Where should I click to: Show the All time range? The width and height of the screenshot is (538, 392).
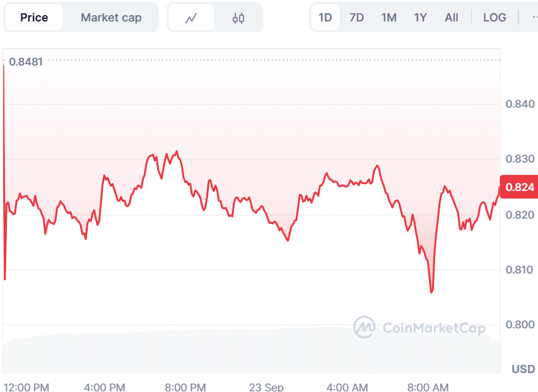pyautogui.click(x=452, y=18)
